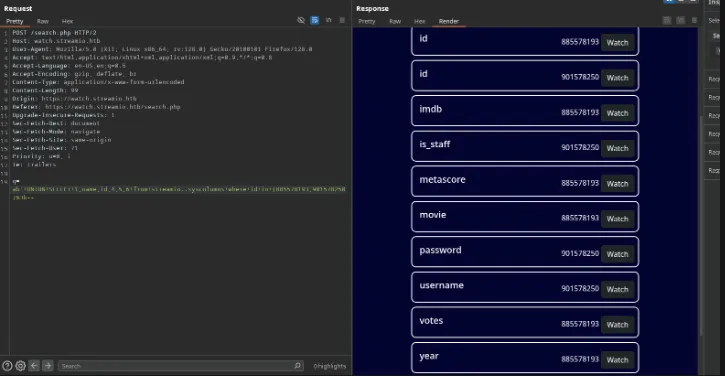The width and height of the screenshot is (725, 376).
Task: Click 885578193 value in year row
Action: click(580, 359)
